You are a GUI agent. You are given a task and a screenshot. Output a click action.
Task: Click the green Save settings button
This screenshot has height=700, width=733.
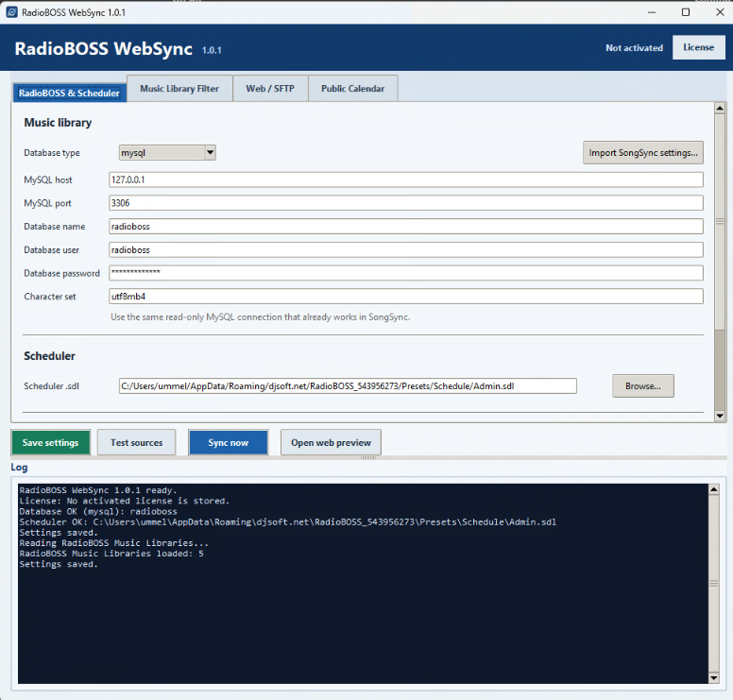50,442
